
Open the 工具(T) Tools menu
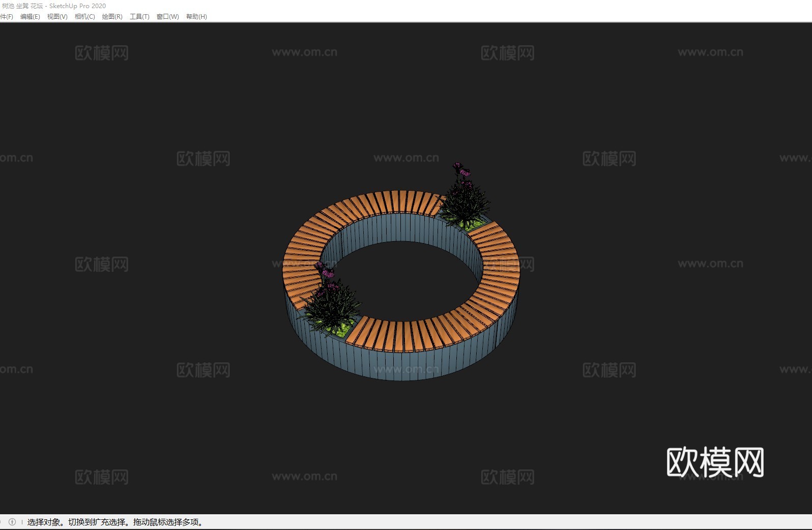[139, 17]
